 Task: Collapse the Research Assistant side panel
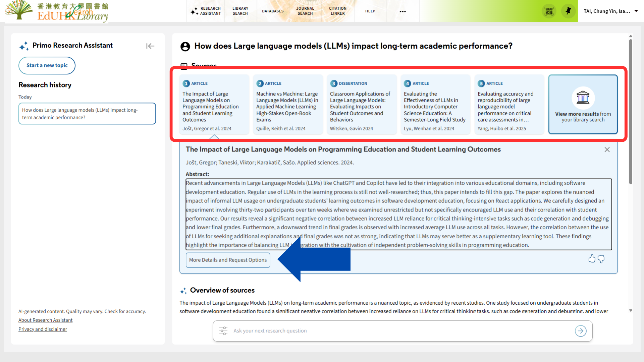pos(150,46)
